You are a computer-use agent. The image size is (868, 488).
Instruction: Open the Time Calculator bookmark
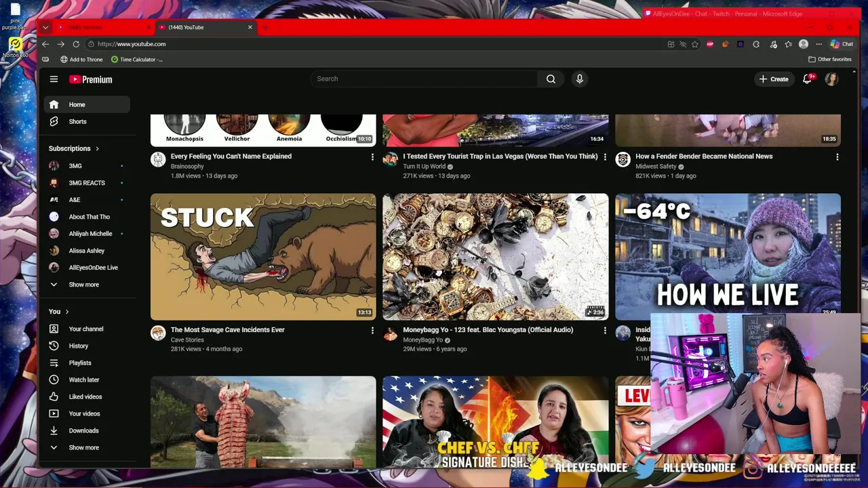137,60
